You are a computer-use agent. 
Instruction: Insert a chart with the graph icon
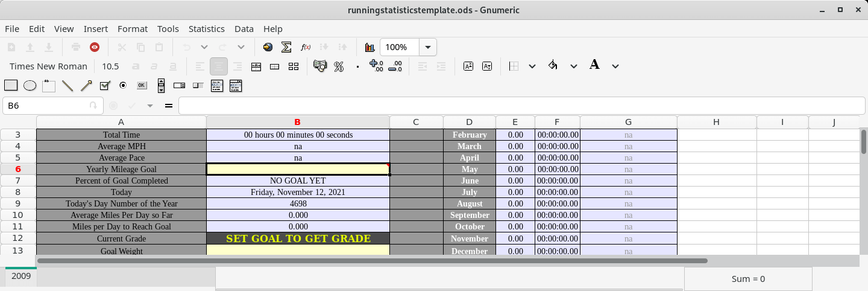370,47
